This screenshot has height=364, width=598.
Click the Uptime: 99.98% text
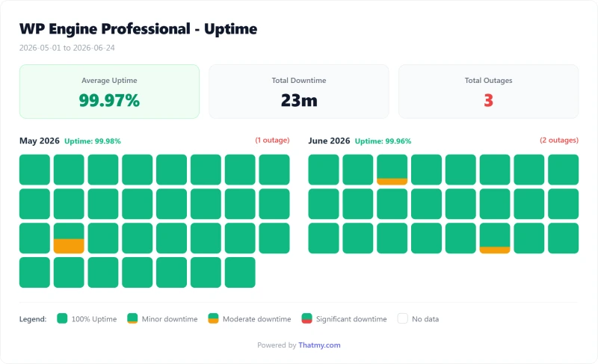point(92,141)
